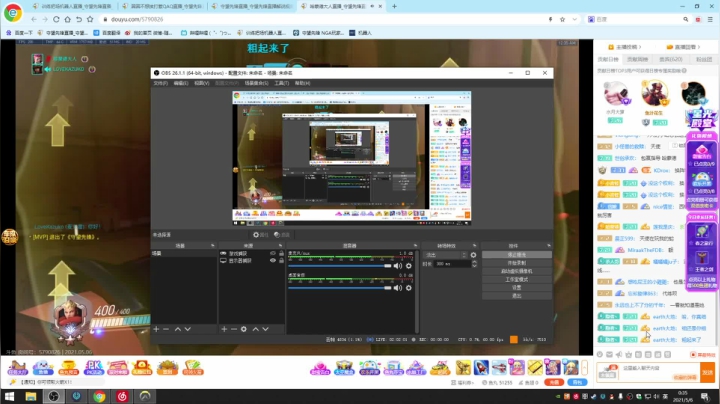Open the OBS 场景集合(S) menu
Image resolution: width=720 pixels, height=404 pixels.
[x=256, y=83]
